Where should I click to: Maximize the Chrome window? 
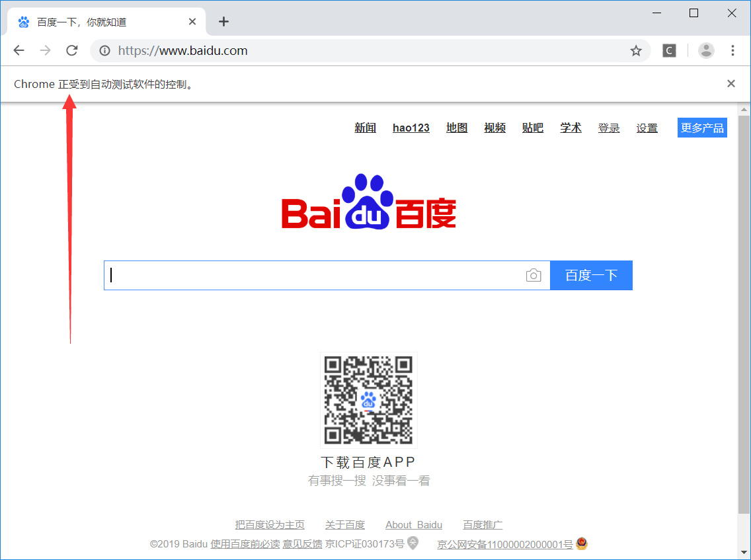pyautogui.click(x=693, y=13)
